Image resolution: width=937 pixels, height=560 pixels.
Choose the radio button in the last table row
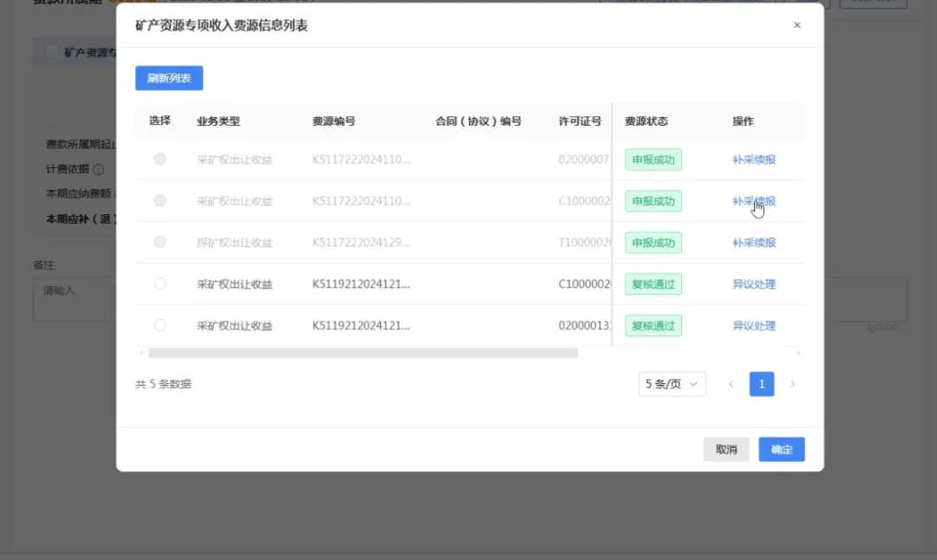click(x=160, y=325)
